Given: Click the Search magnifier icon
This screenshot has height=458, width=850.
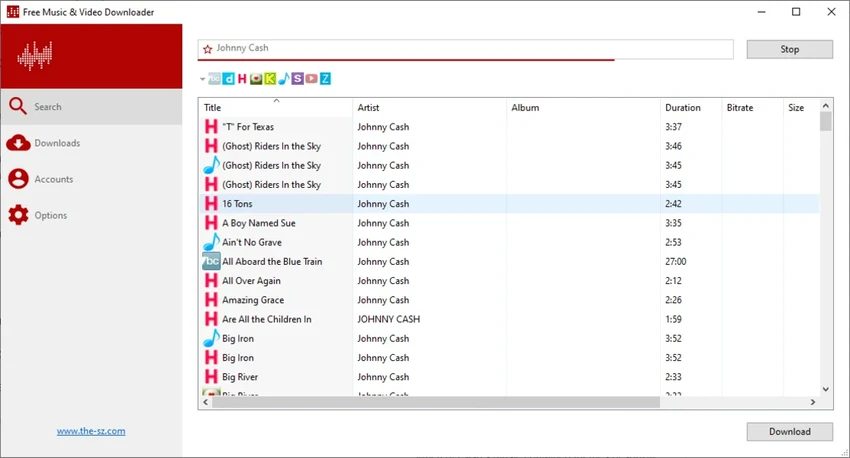Looking at the screenshot, I should tap(18, 106).
